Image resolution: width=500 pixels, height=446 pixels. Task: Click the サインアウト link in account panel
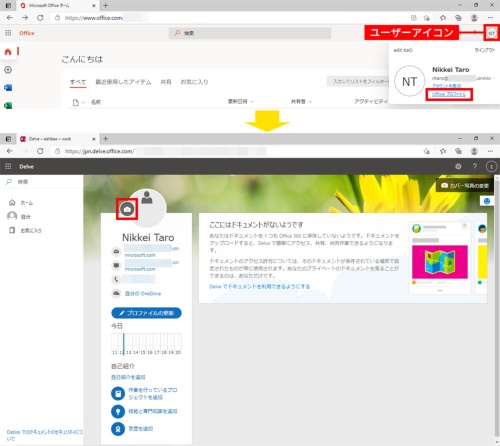(x=484, y=50)
